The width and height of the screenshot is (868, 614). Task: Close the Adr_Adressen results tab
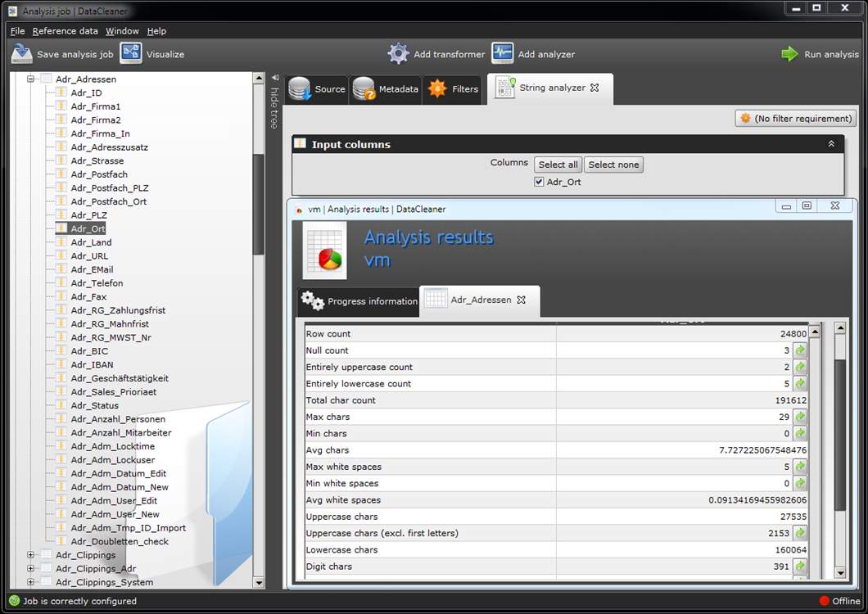tap(521, 300)
